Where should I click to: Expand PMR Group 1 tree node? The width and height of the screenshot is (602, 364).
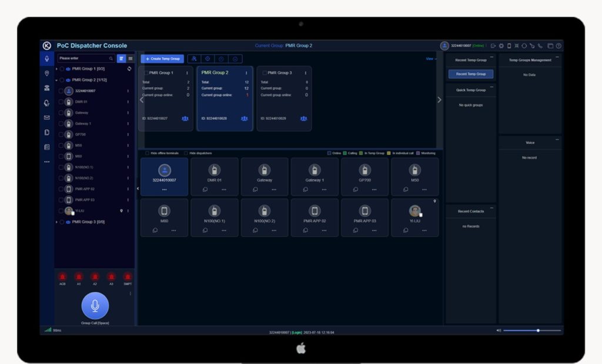click(56, 69)
